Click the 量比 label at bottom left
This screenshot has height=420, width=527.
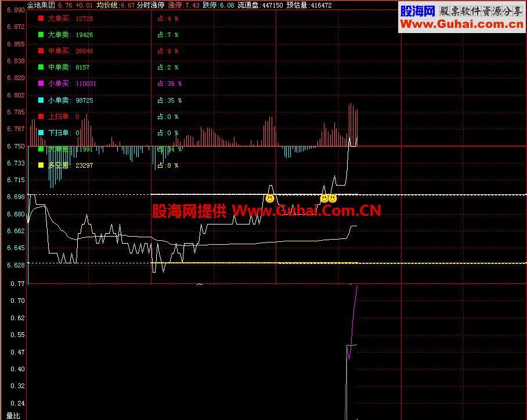(13, 415)
